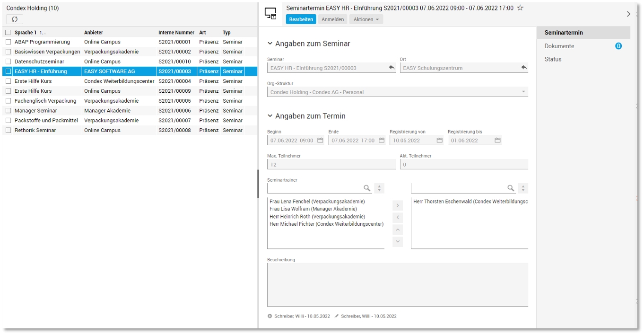
Task: Click search icon in left Seminartrainer box
Action: pyautogui.click(x=367, y=188)
